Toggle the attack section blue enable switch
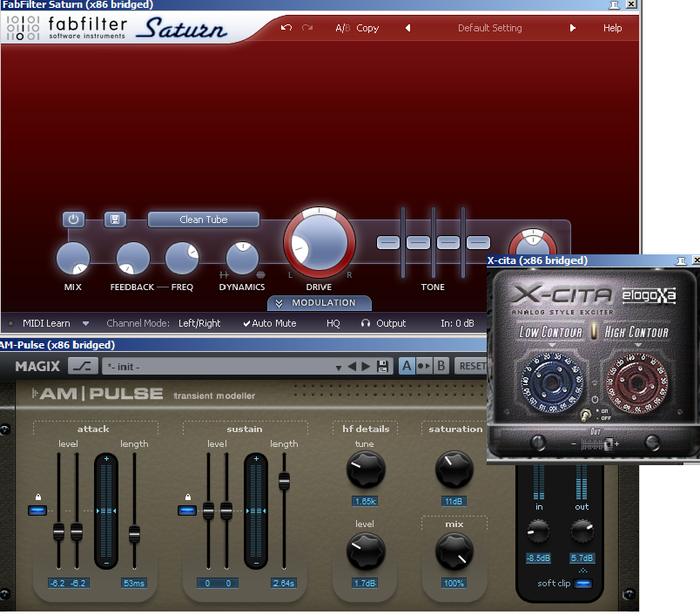The width and height of the screenshot is (700, 615). click(37, 510)
